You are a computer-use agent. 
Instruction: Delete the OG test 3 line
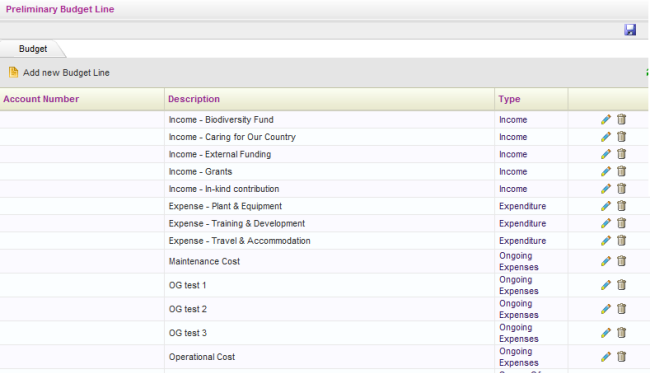(621, 333)
